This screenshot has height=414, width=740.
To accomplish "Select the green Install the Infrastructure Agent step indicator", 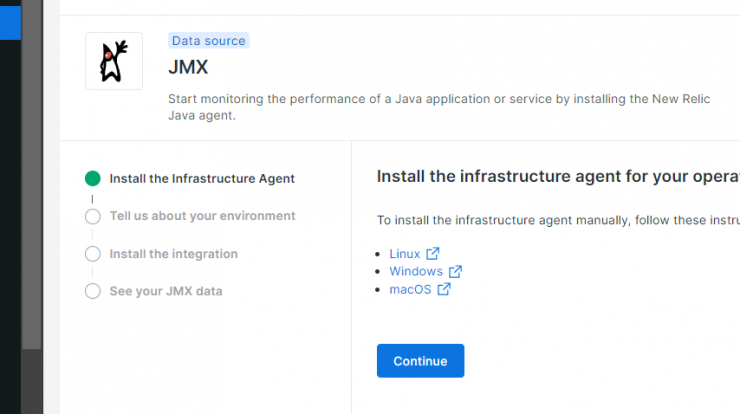I will pyautogui.click(x=92, y=178).
